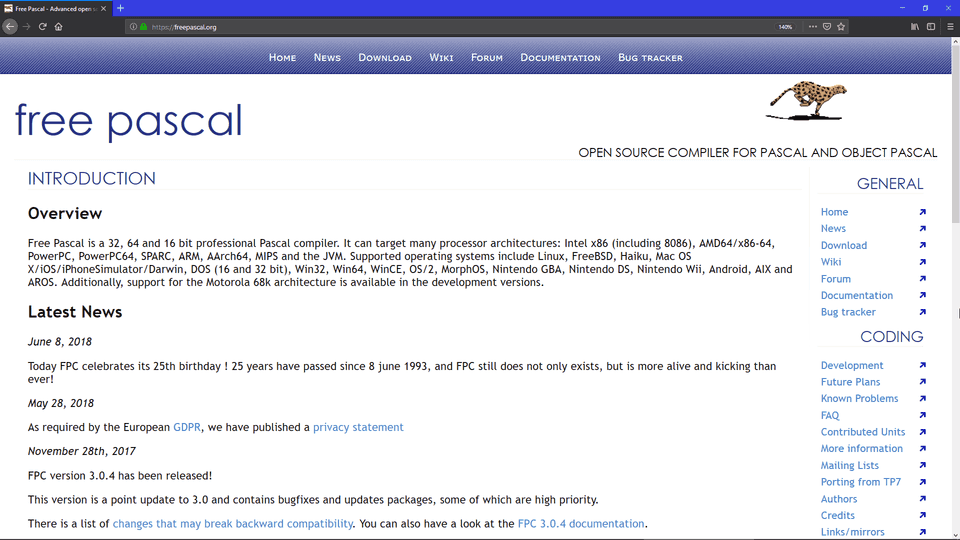Select the Free Pascal browser tab
The height and width of the screenshot is (540, 960).
coord(56,9)
